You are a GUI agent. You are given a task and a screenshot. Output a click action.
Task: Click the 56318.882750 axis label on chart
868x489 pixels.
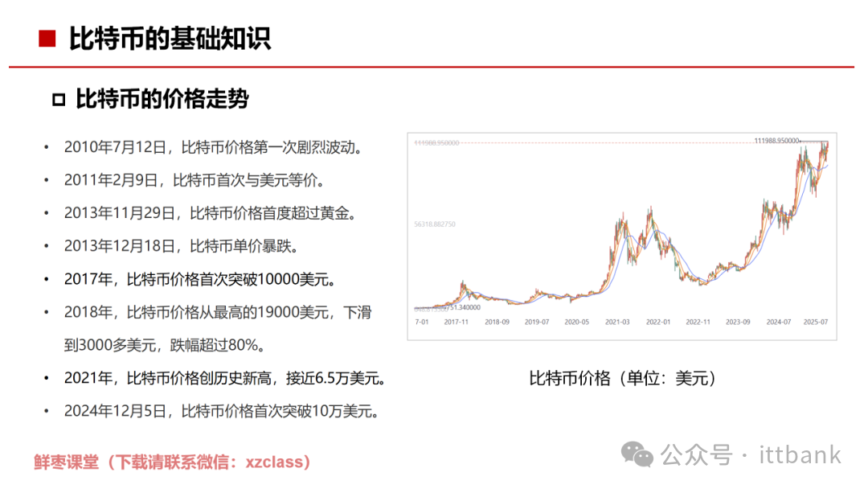coord(435,224)
